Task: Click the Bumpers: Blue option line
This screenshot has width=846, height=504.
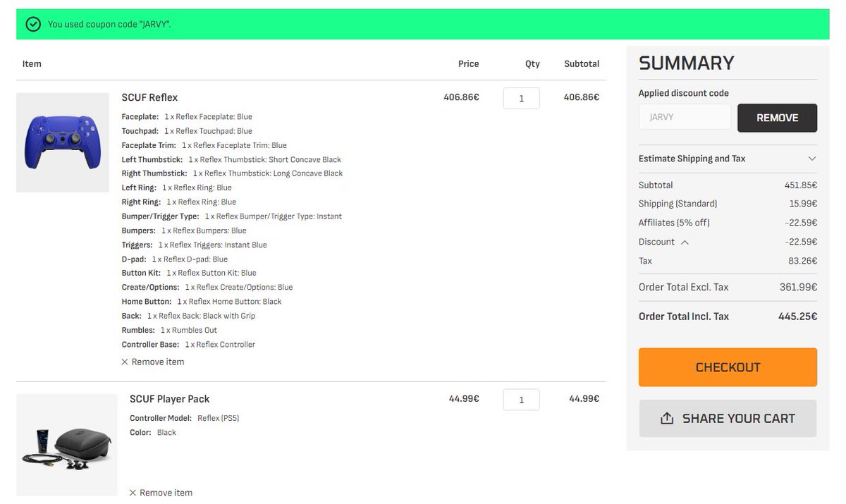Action: pos(184,231)
